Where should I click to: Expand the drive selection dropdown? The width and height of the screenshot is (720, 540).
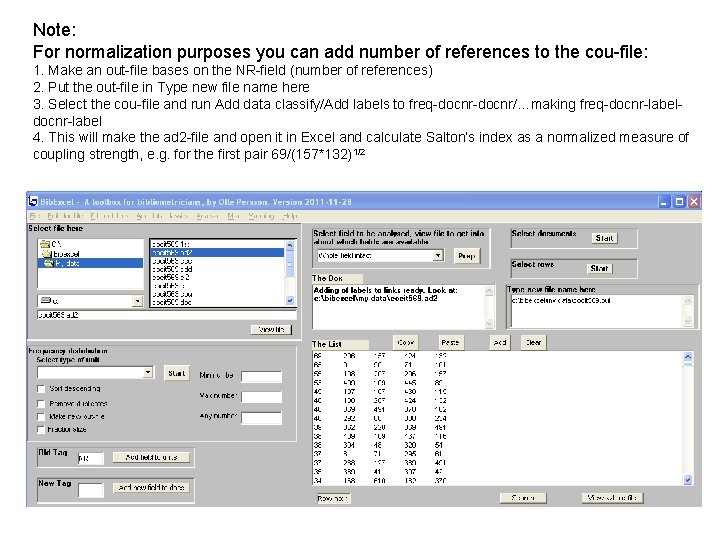137,301
